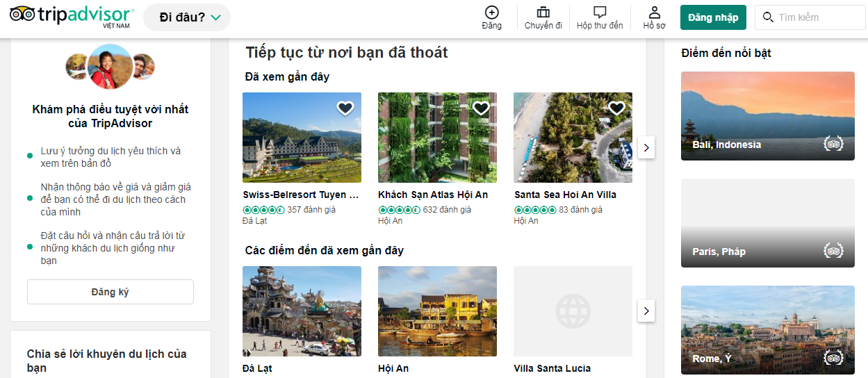Click the Đăng ký button
Image resolution: width=868 pixels, height=378 pixels.
(110, 292)
